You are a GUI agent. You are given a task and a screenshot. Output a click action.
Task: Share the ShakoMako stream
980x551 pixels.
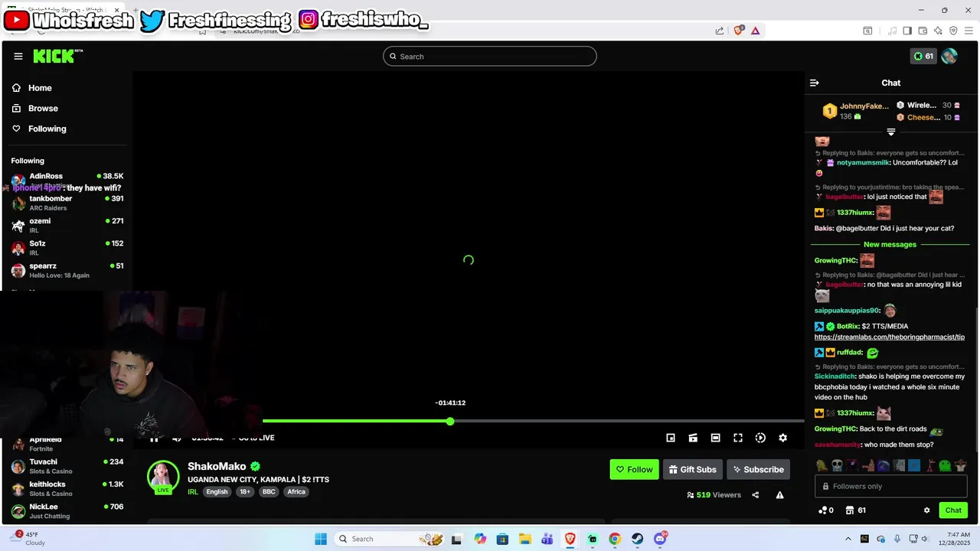pyautogui.click(x=755, y=495)
